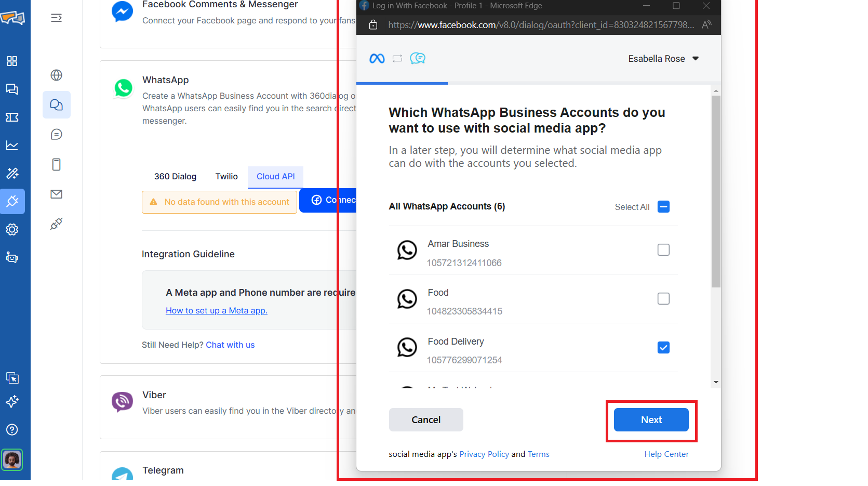
Task: Click the Meta infinity logo in dialog
Action: point(377,59)
